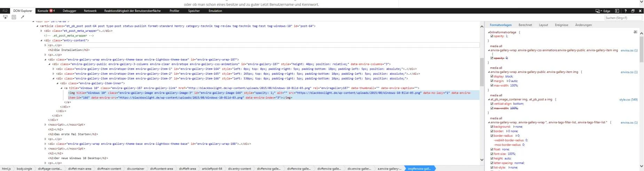The width and height of the screenshot is (644, 171).
Task: Select the h2 Das erste Mal Starten node
Action: coord(73,134)
